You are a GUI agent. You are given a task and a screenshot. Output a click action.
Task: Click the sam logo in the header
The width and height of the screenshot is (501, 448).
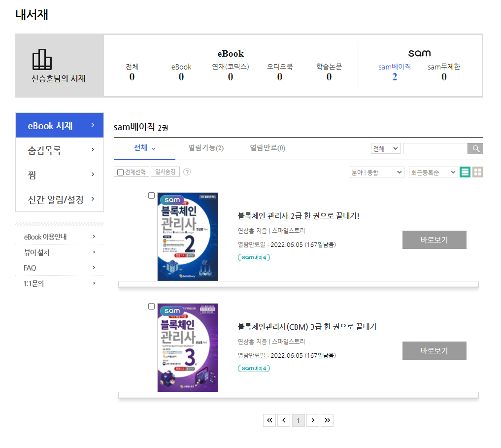pyautogui.click(x=420, y=53)
